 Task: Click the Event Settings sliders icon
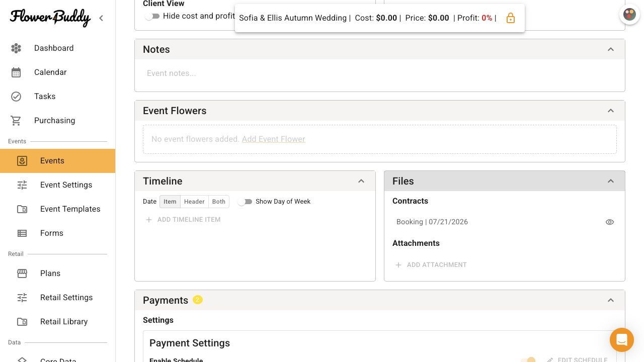[22, 185]
